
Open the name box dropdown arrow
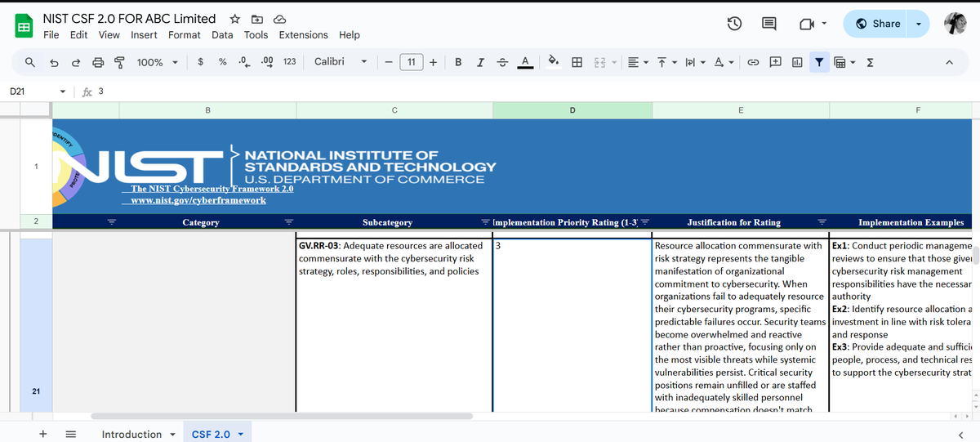point(64,92)
